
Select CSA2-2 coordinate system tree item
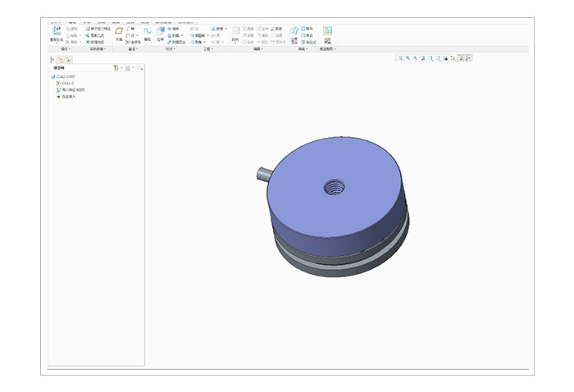(x=69, y=83)
